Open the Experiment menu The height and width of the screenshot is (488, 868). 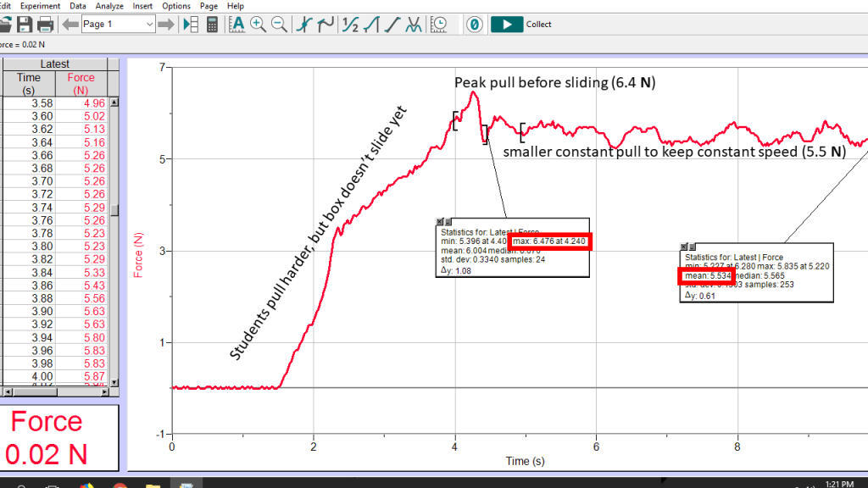click(x=41, y=6)
